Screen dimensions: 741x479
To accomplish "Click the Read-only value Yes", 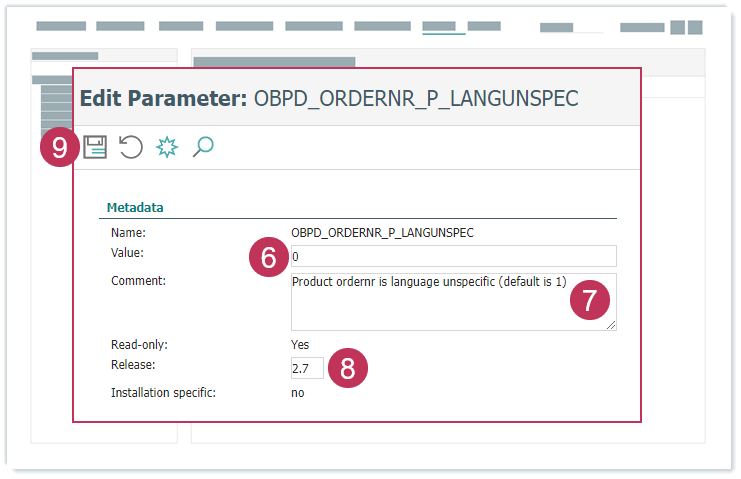I will pos(300,344).
